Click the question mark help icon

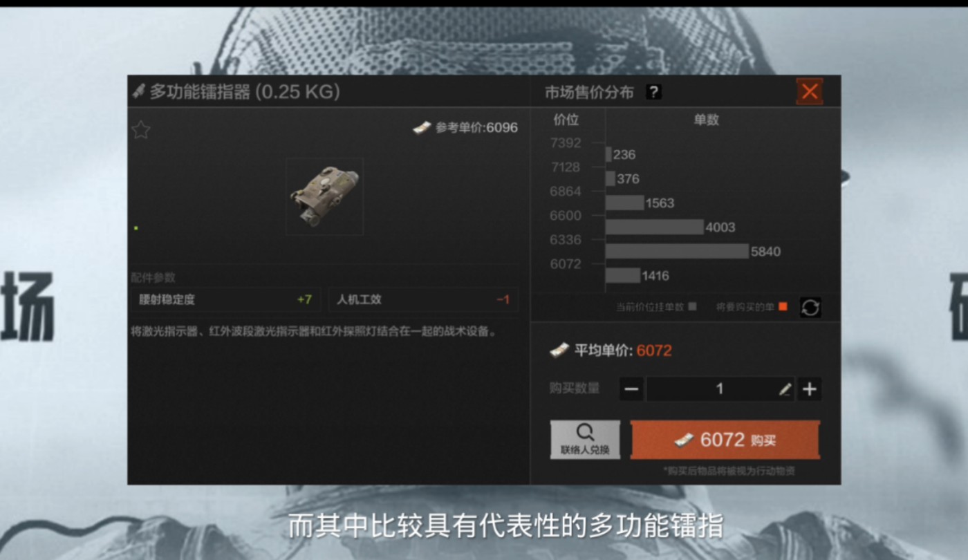click(653, 92)
